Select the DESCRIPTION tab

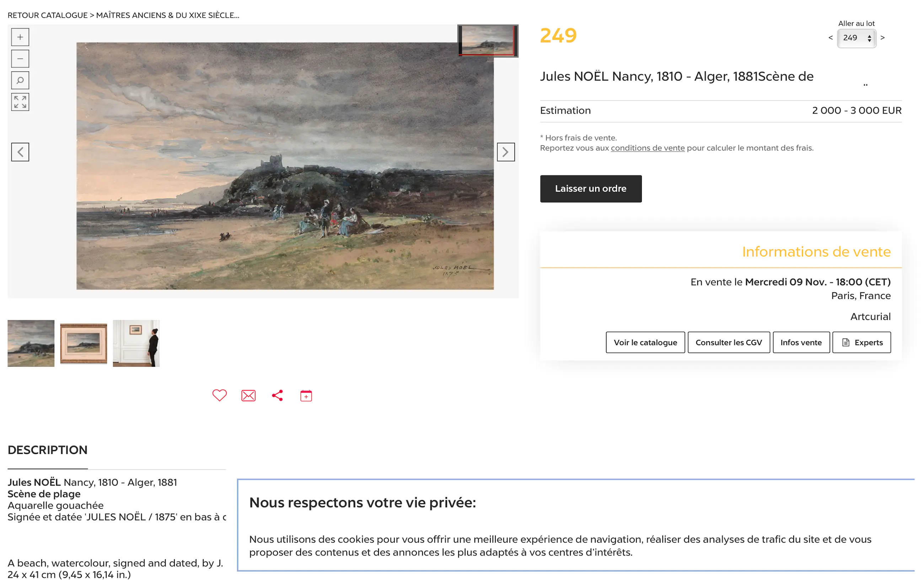[x=48, y=450]
